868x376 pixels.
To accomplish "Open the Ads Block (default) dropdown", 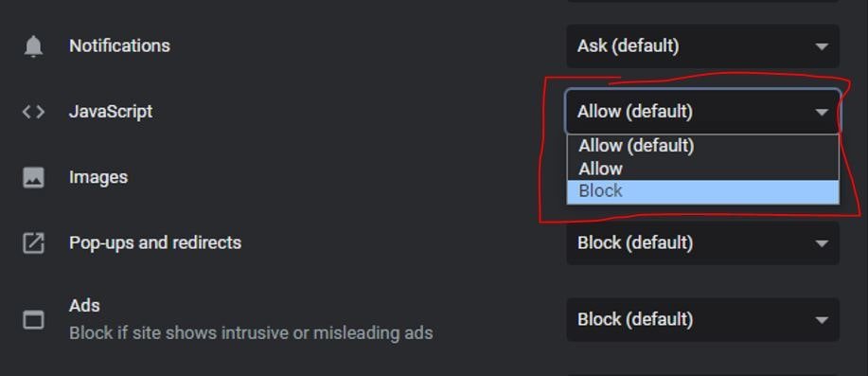I will click(x=702, y=319).
